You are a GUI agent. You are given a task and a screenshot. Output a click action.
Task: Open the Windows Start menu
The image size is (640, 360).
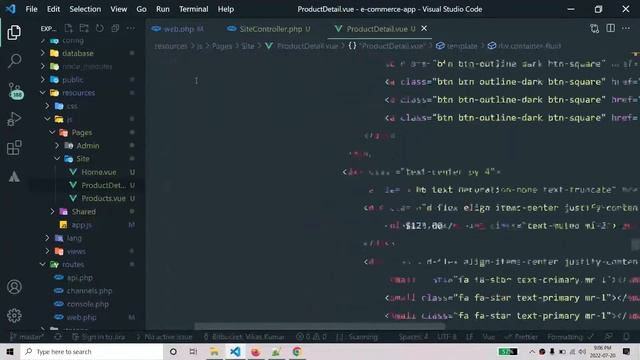pyautogui.click(x=10, y=351)
